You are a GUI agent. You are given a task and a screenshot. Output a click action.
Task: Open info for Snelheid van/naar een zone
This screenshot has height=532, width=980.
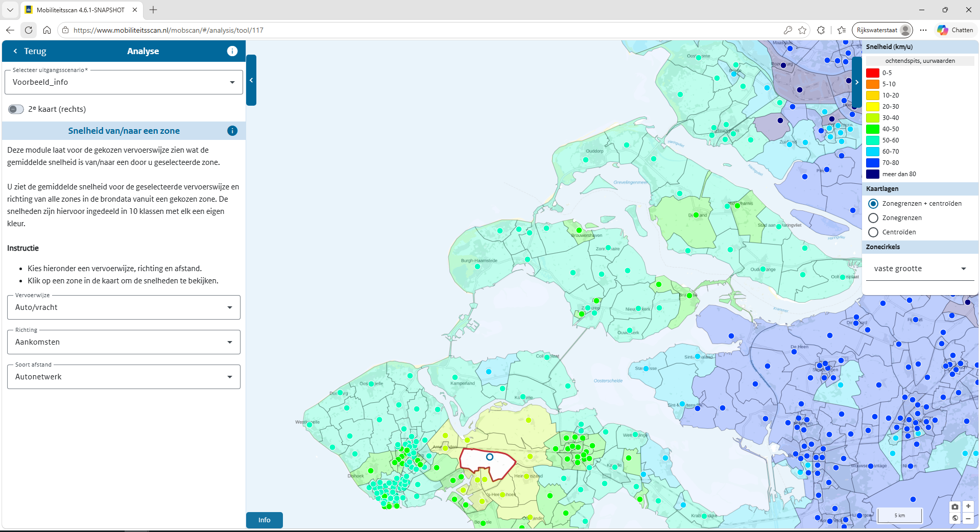pos(232,131)
